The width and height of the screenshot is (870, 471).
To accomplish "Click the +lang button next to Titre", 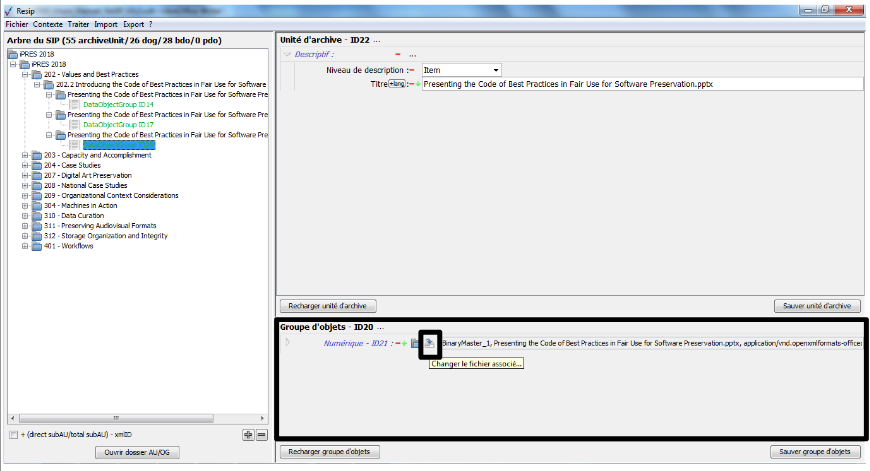I will (x=396, y=85).
